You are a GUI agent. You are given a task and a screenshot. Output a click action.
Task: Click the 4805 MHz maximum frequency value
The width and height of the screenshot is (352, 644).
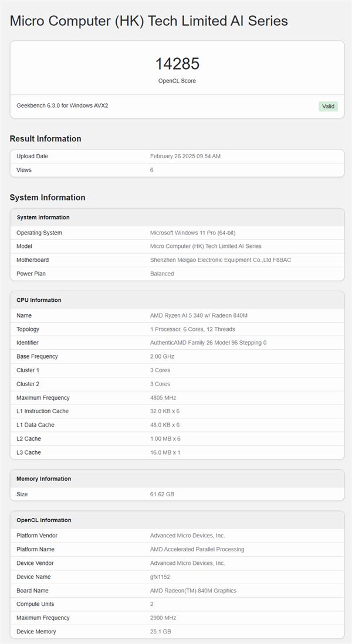[163, 398]
